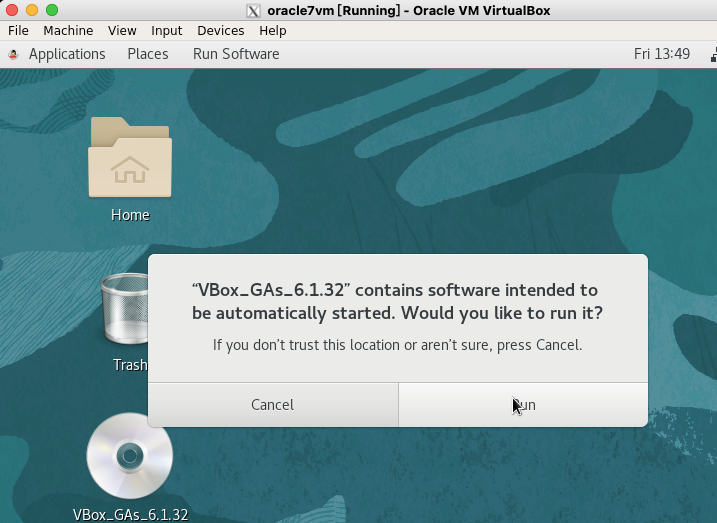Click the VBox_GAs_6.1.32 label under the disc
Screen dimensions: 717x523
pos(130,515)
